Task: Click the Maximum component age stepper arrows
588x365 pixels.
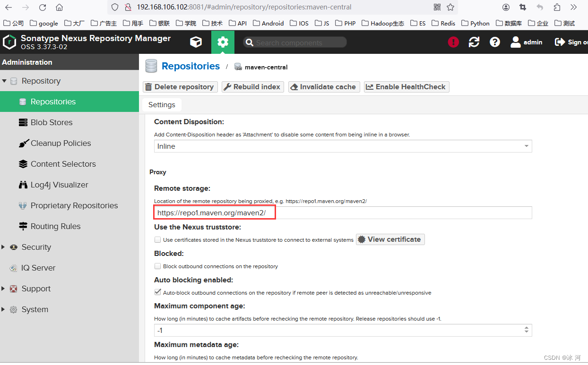Action: click(x=527, y=330)
